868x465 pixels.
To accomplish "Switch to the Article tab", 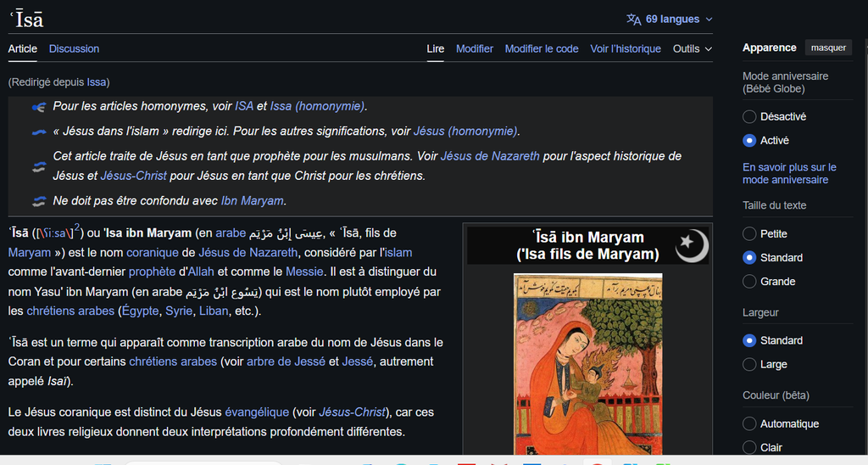I will (23, 48).
